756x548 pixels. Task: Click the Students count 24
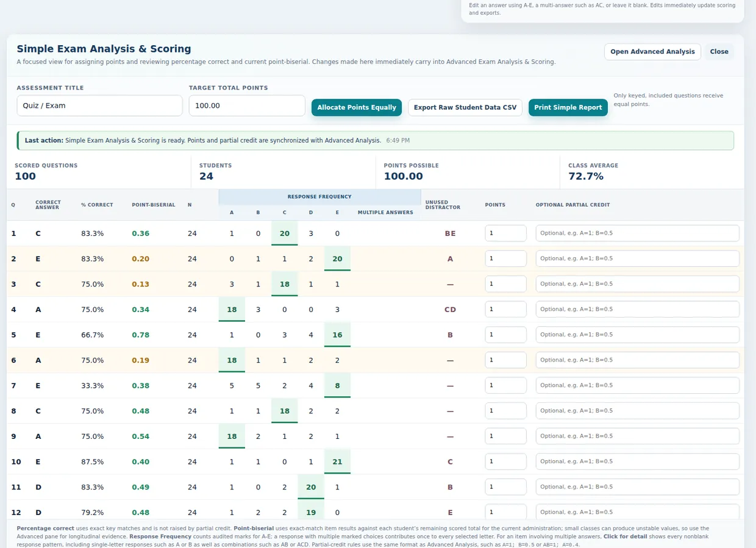(206, 176)
